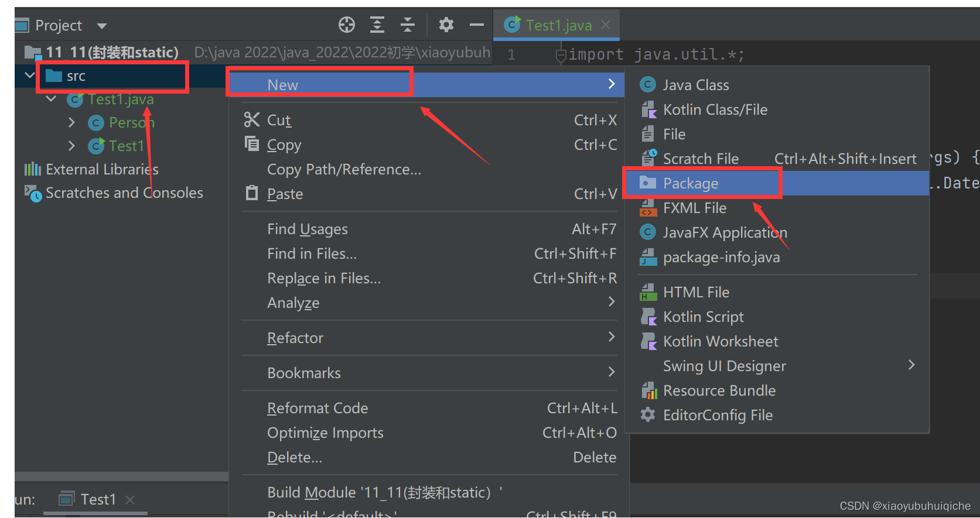Expand the Person class node

71,122
